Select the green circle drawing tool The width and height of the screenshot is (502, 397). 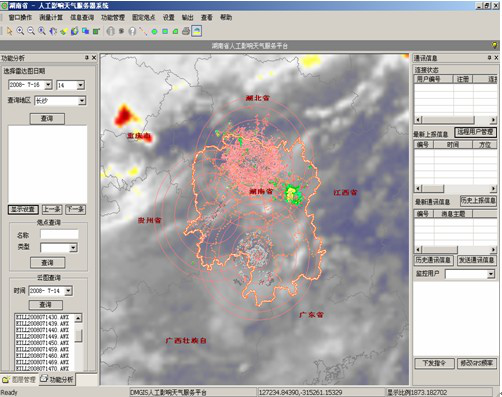coord(154,32)
